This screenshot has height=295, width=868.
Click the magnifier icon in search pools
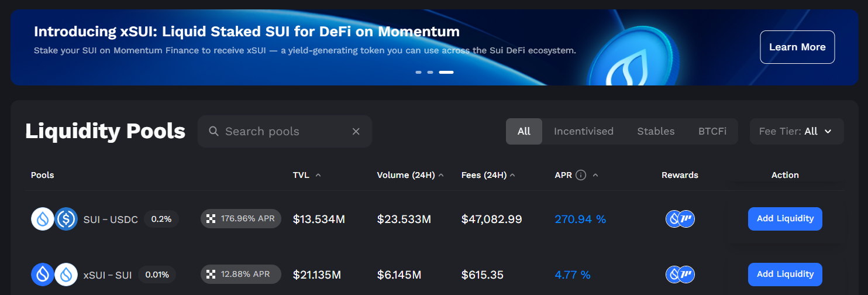pyautogui.click(x=214, y=131)
